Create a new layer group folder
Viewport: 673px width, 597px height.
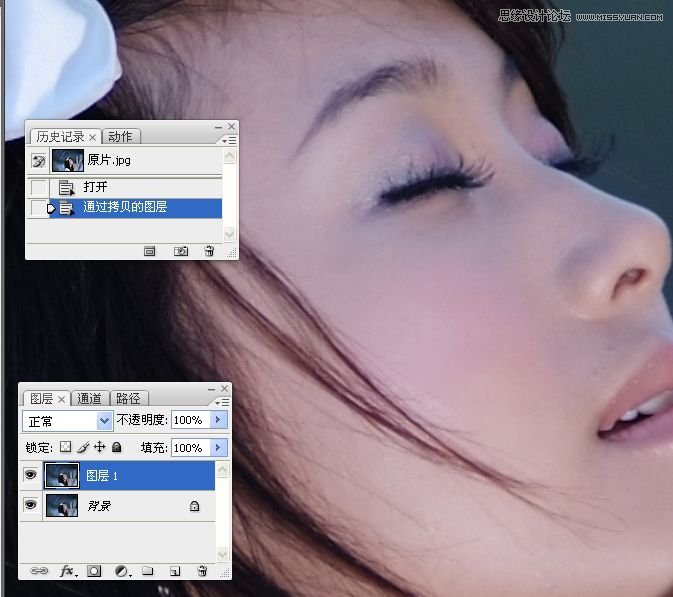148,571
